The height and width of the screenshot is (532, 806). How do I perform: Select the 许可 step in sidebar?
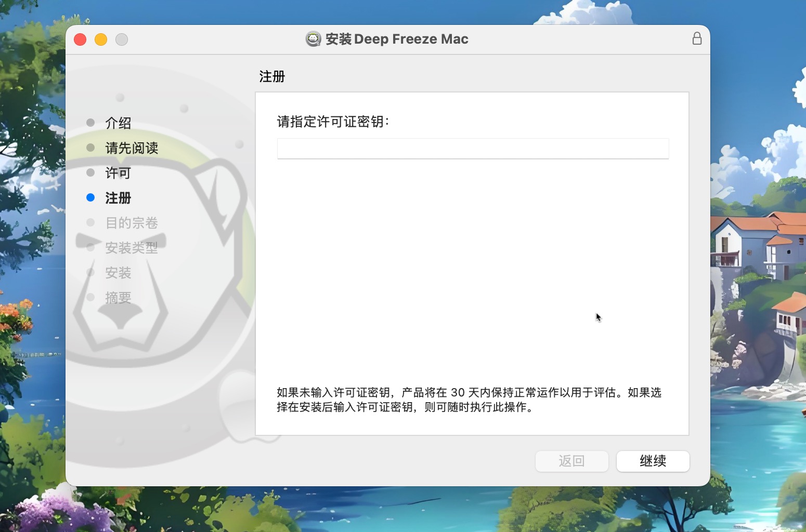118,173
